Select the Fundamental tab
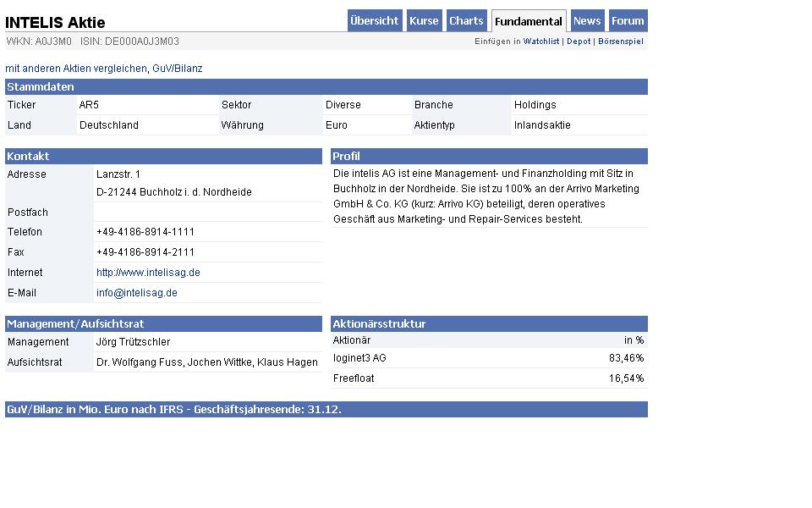This screenshot has width=812, height=508. (x=529, y=21)
